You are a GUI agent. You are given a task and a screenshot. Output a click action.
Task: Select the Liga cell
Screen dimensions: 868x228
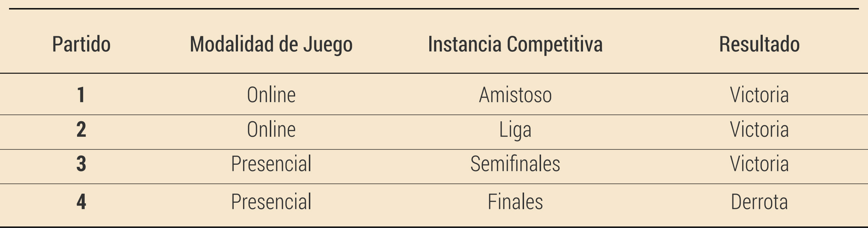click(515, 129)
